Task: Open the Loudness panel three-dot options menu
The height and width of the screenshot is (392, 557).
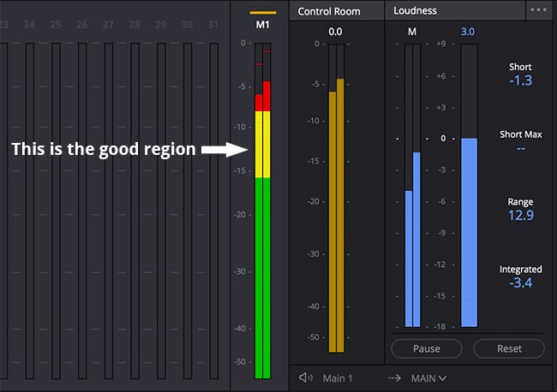Action: [538, 11]
